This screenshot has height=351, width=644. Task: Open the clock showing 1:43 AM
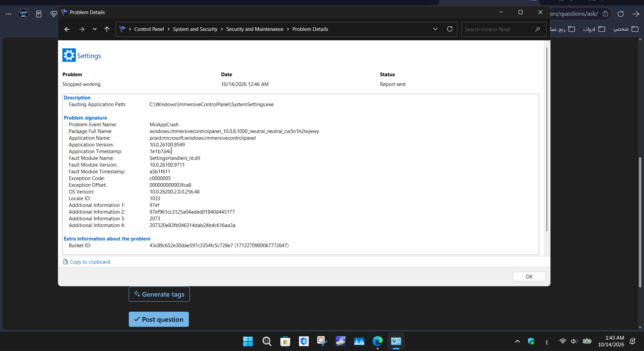pos(611,341)
